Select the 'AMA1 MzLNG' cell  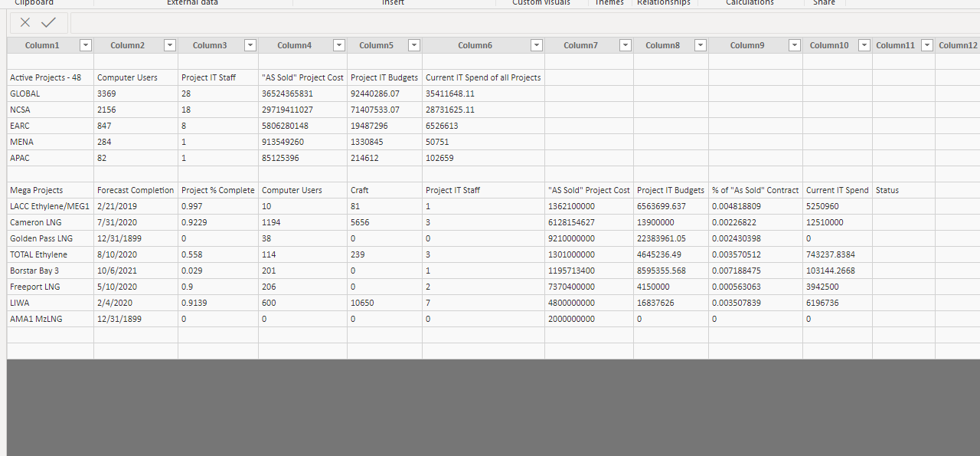[x=51, y=319]
